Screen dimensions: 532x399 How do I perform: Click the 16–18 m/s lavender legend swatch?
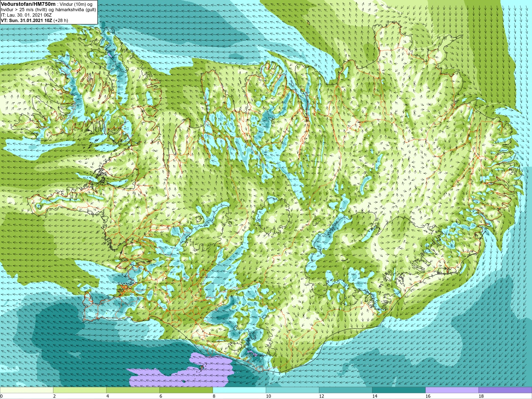coord(452,390)
